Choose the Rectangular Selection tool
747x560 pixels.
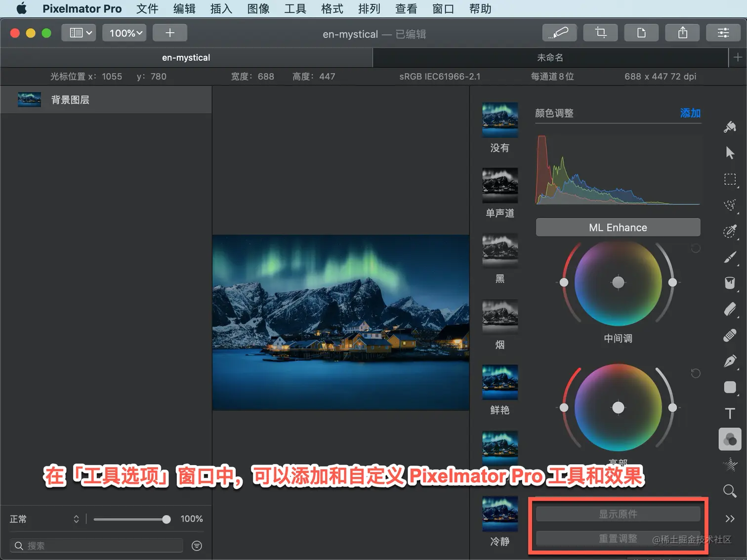click(730, 179)
